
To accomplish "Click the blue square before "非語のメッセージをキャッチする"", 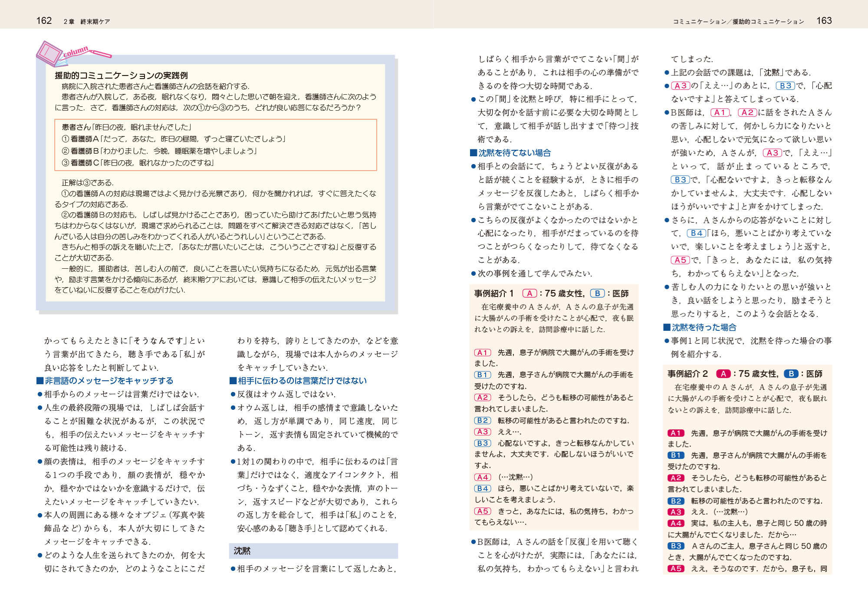I will click(40, 381).
